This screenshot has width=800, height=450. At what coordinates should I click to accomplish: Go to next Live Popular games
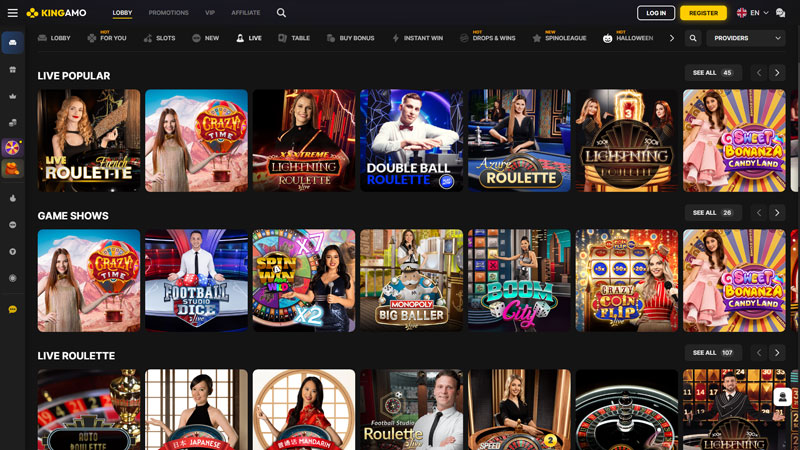(777, 73)
